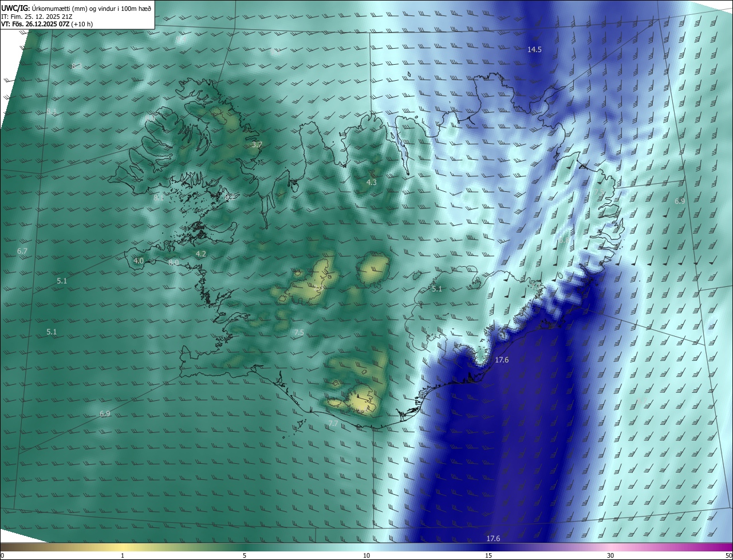Click the colorbar tick label 0

tap(2, 555)
